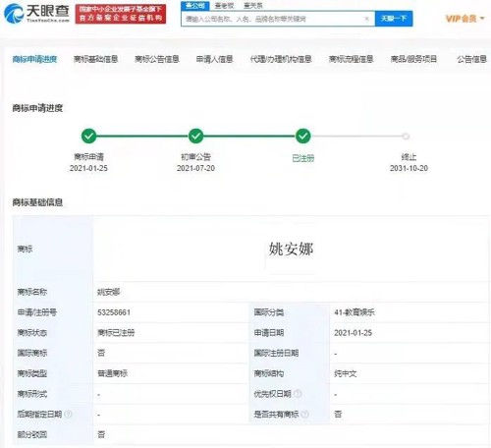Select the 查老板 search tab
Viewport: 491px width, 448px height.
224,6
